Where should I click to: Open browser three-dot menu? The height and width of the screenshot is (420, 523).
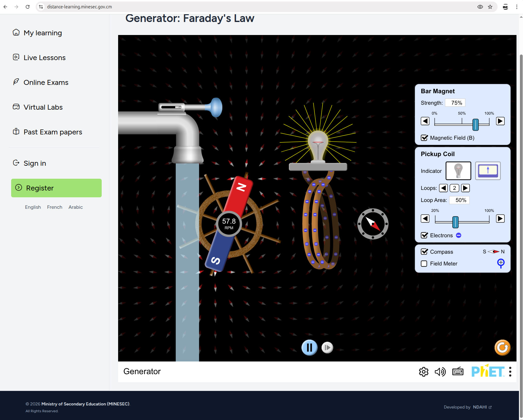[x=516, y=7]
